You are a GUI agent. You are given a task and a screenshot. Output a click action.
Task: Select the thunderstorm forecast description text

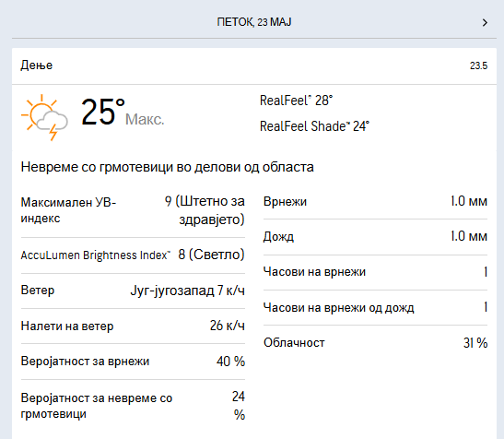click(x=167, y=167)
